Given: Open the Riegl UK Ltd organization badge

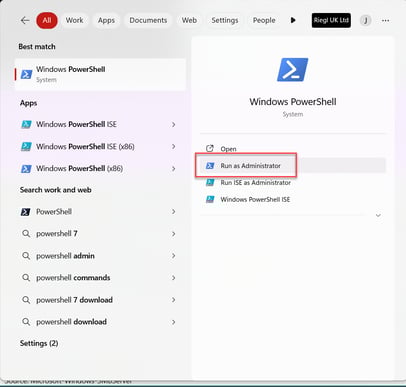Looking at the screenshot, I should pos(331,20).
